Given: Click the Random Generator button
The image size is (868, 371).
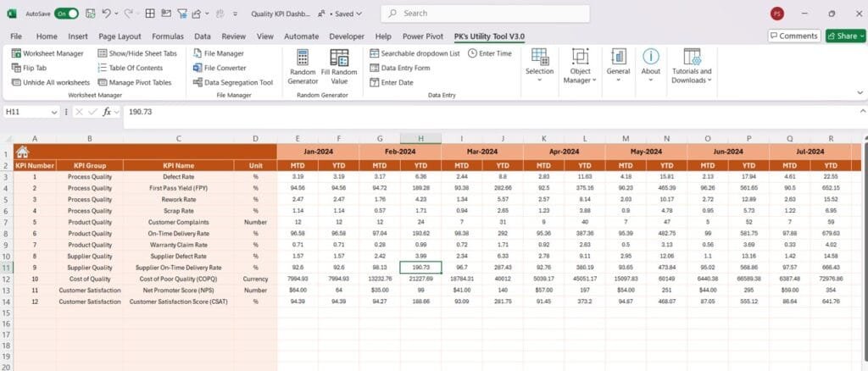Looking at the screenshot, I should click(x=303, y=67).
